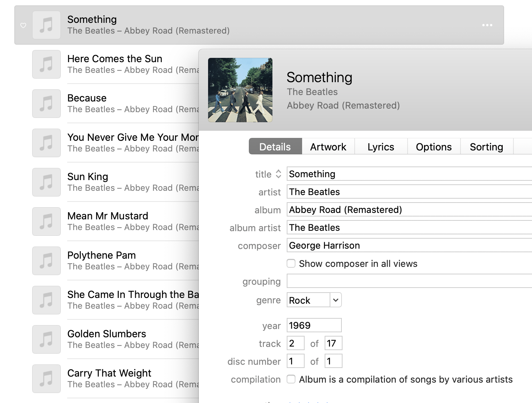Select the Polythene Pam song title

[102, 255]
